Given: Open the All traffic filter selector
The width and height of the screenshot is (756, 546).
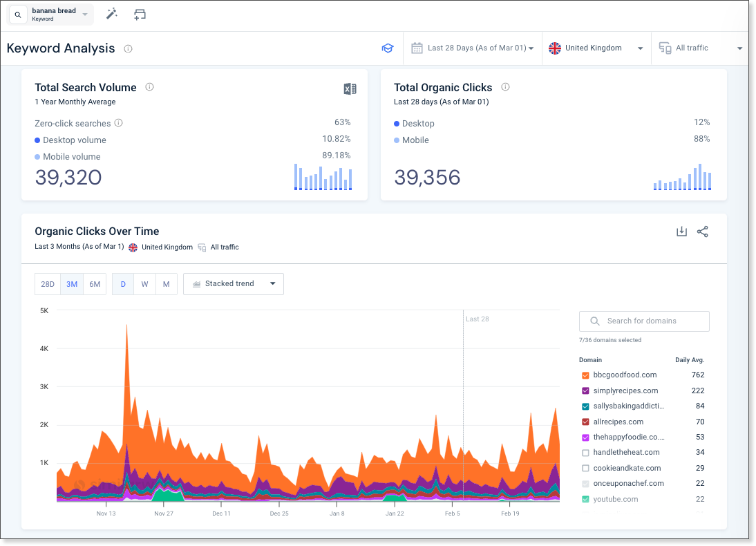Looking at the screenshot, I should click(x=700, y=48).
